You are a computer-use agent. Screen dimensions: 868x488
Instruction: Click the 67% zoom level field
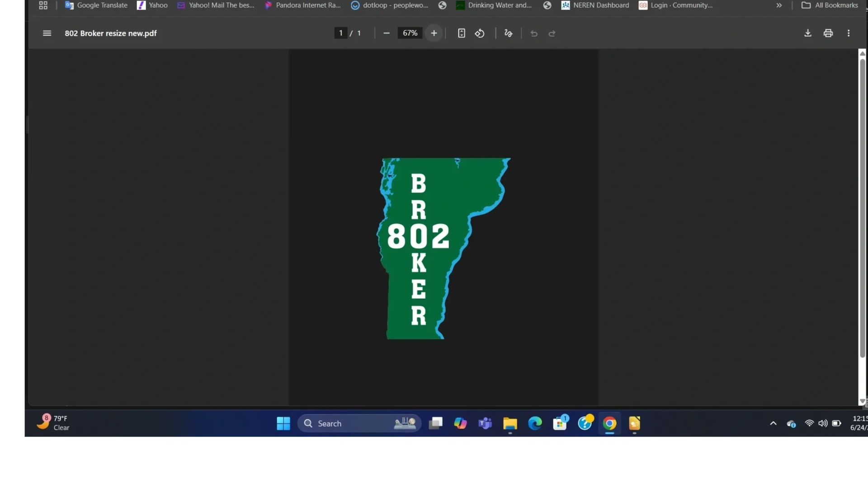point(410,33)
